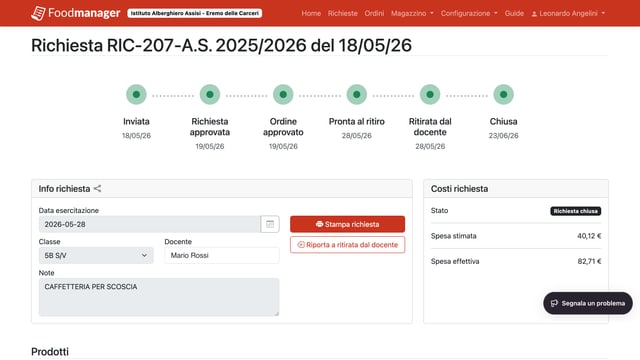This screenshot has width=640, height=360.
Task: Click the Prodotti section heading
Action: click(50, 351)
